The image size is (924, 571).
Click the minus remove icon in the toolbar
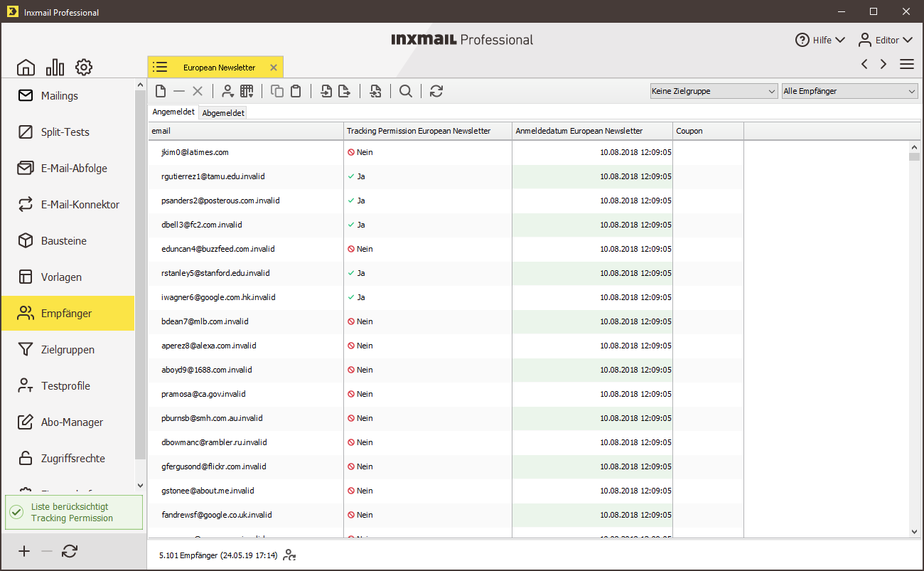click(179, 91)
